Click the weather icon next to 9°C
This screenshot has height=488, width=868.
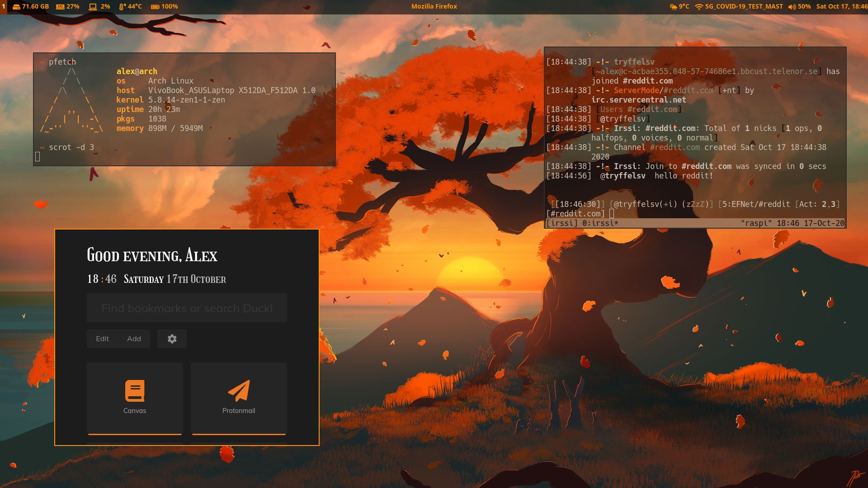click(673, 6)
